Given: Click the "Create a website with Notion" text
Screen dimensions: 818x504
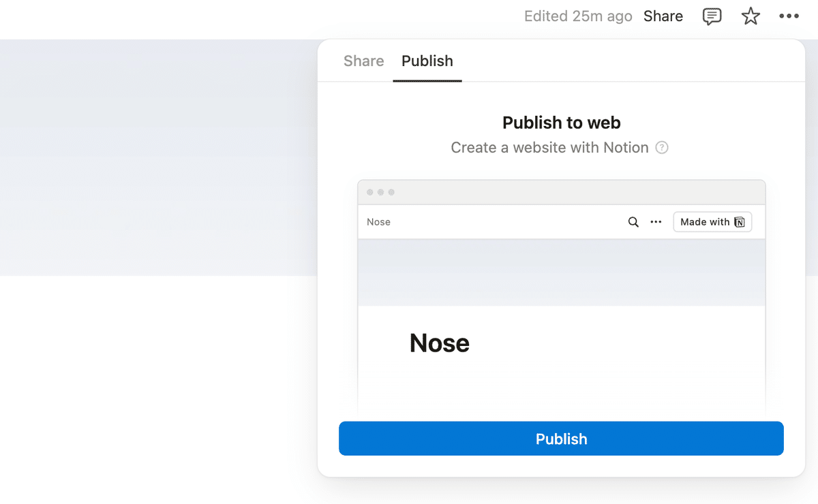Looking at the screenshot, I should 549,147.
